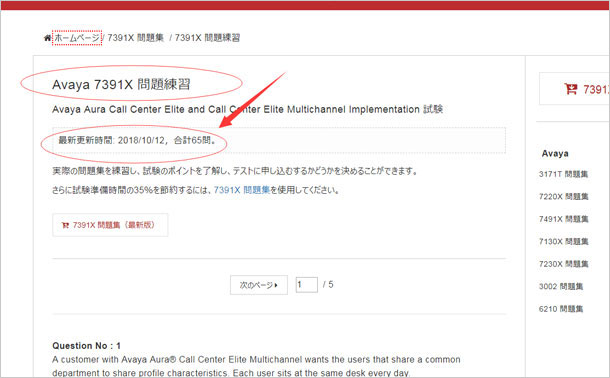Click the home icon in breadcrumb
This screenshot has height=378, width=610.
pos(47,38)
